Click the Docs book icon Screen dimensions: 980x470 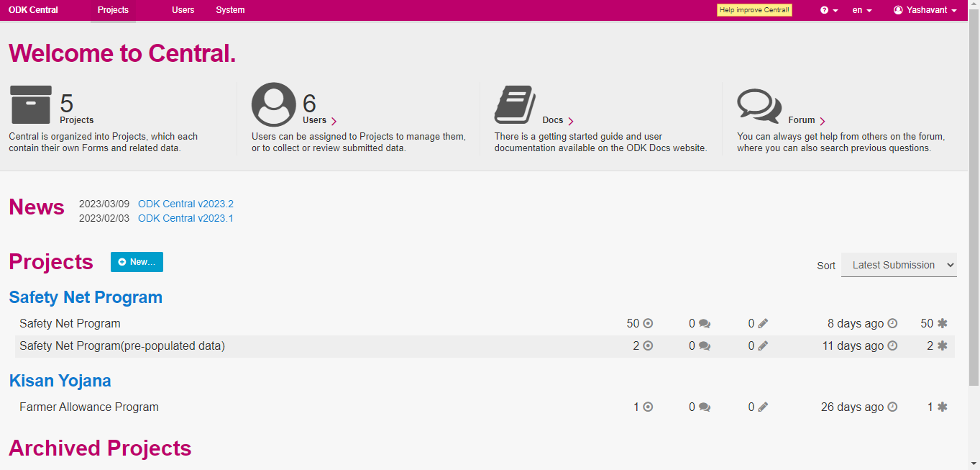[515, 104]
